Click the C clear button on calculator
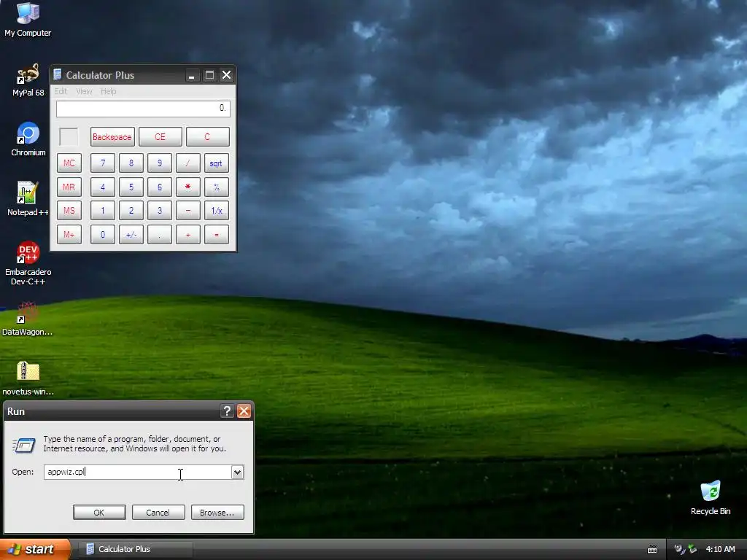Image resolution: width=747 pixels, height=560 pixels. 207,136
